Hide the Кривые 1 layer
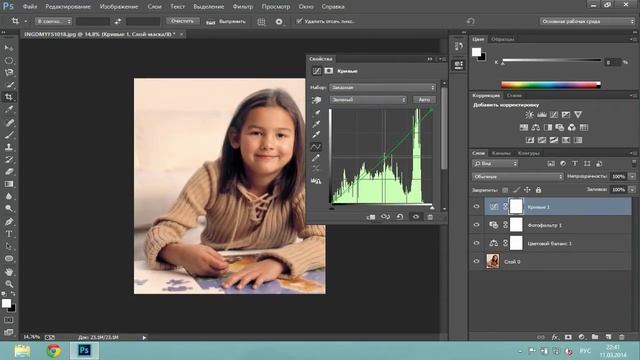 click(476, 207)
